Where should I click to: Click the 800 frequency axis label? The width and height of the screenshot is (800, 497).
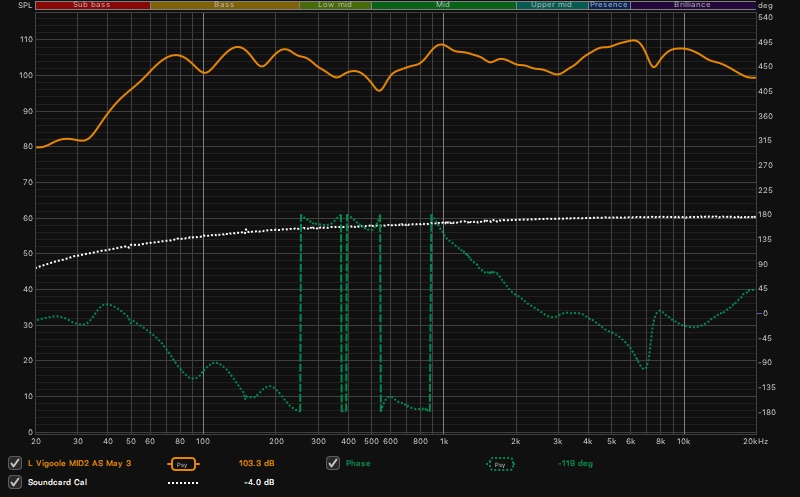coord(420,441)
